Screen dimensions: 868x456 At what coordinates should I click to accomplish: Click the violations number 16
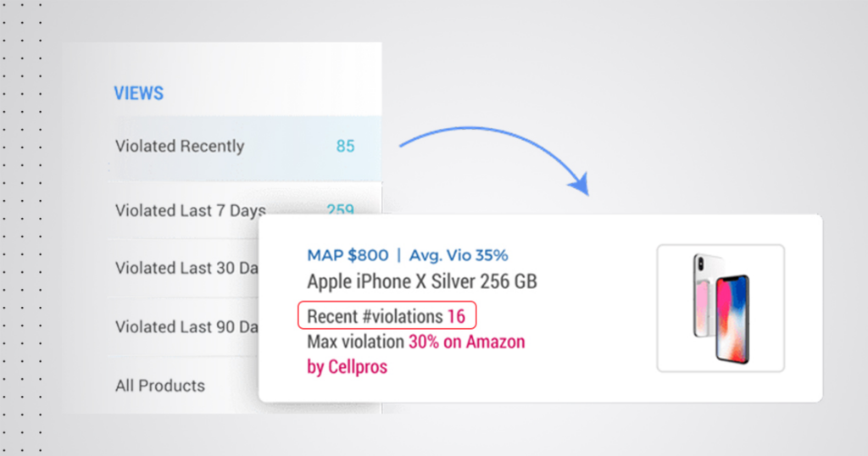coord(457,317)
